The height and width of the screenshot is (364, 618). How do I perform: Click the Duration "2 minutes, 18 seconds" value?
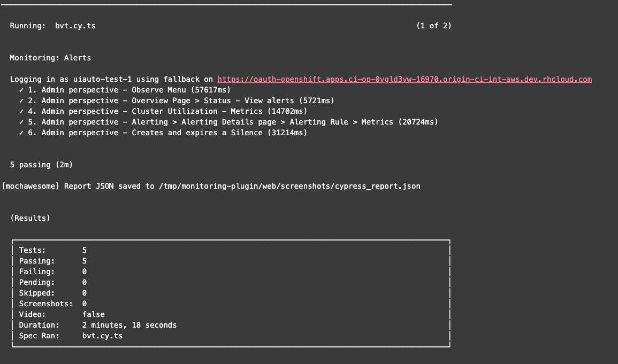(x=129, y=325)
